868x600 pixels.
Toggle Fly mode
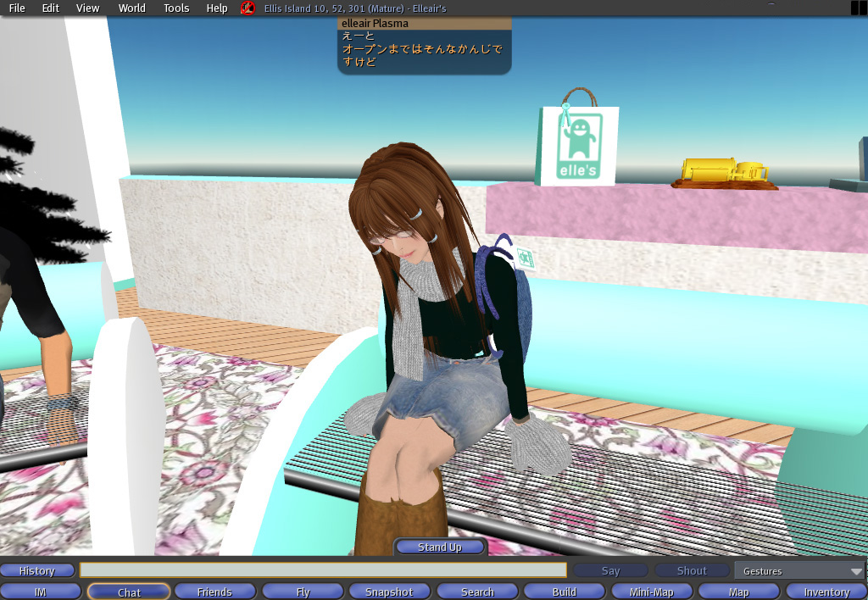[303, 592]
